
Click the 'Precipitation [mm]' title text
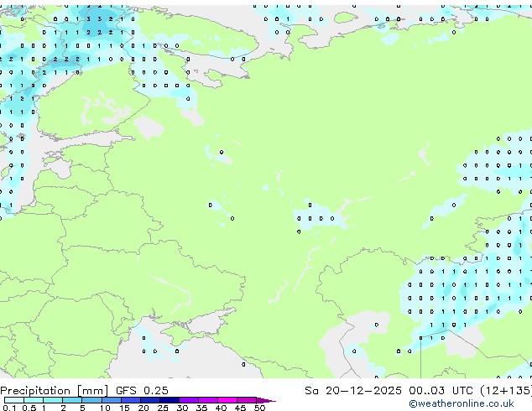coord(55,391)
